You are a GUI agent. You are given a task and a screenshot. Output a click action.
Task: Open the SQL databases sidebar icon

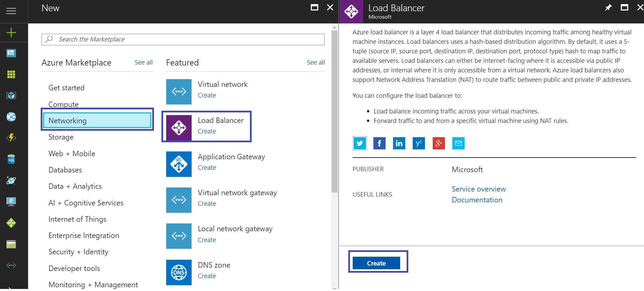[11, 159]
